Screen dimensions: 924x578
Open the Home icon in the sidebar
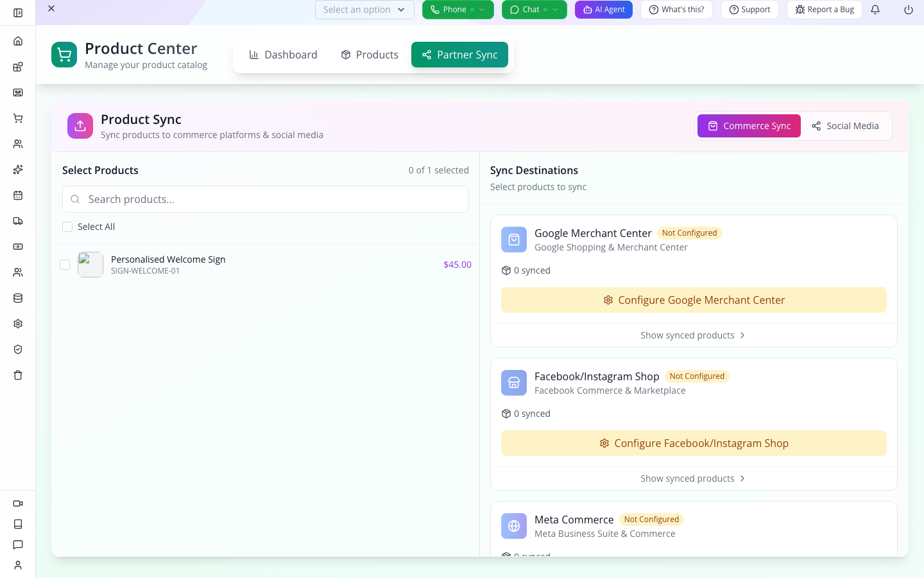[x=18, y=41]
